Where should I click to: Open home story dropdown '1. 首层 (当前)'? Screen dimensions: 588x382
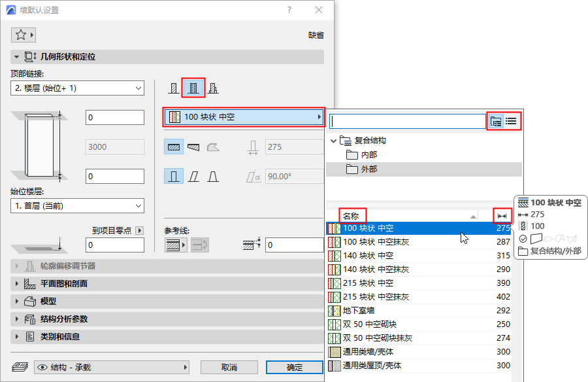[77, 206]
